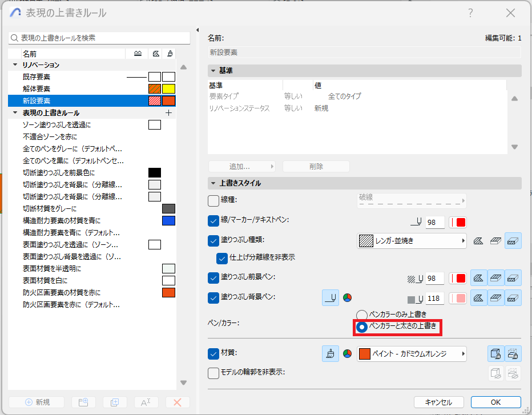
Task: Click the 新規 button
Action: click(x=37, y=402)
